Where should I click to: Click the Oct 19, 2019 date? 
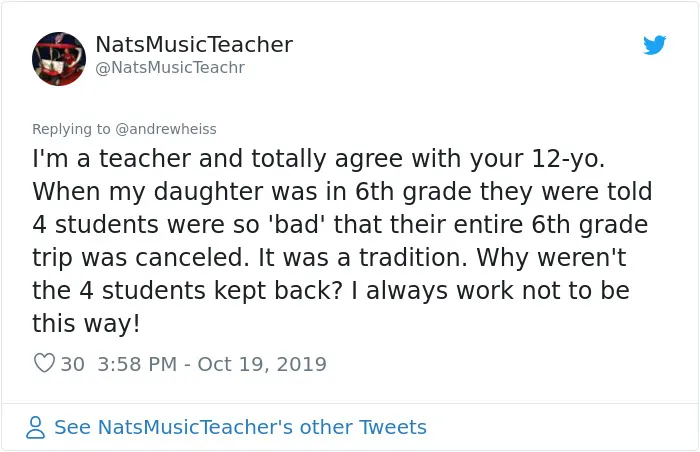click(x=262, y=364)
